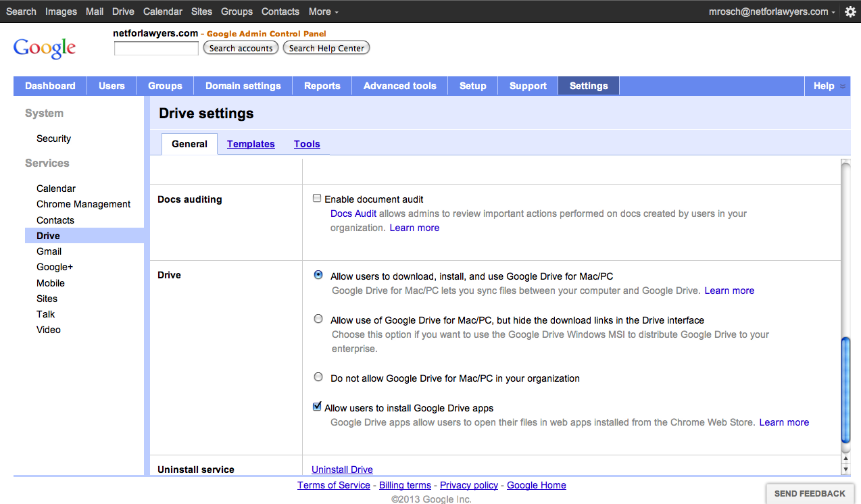Switch to the Templates tab
The height and width of the screenshot is (504, 861).
click(x=251, y=144)
